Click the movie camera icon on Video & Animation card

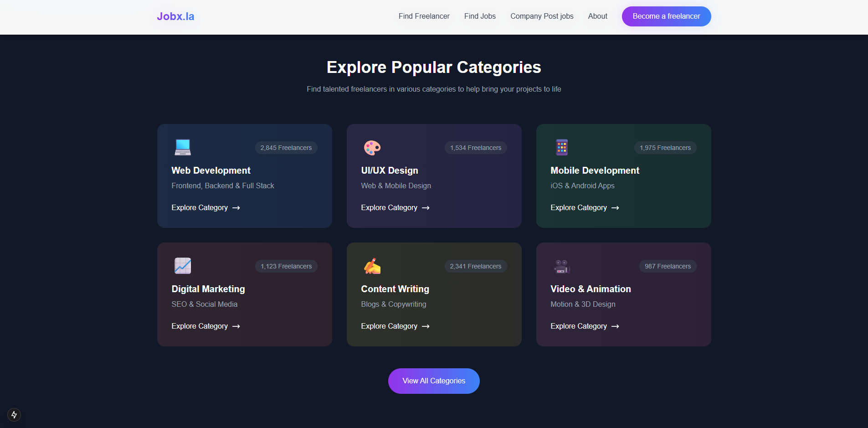point(561,266)
